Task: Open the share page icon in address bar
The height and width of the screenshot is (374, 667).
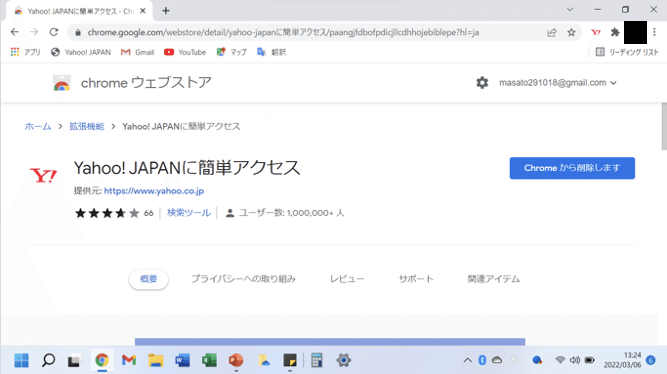Action: [552, 32]
